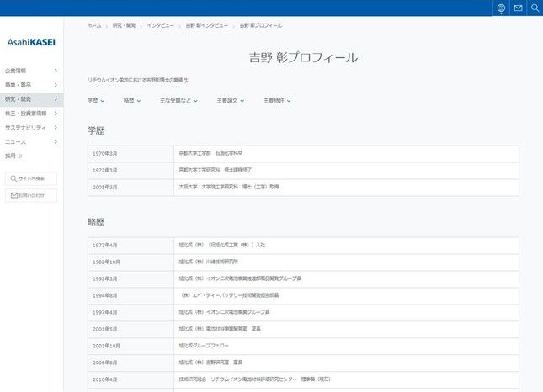Expand the 事業・製品 sidebar arrow
The height and width of the screenshot is (392, 543).
point(56,85)
